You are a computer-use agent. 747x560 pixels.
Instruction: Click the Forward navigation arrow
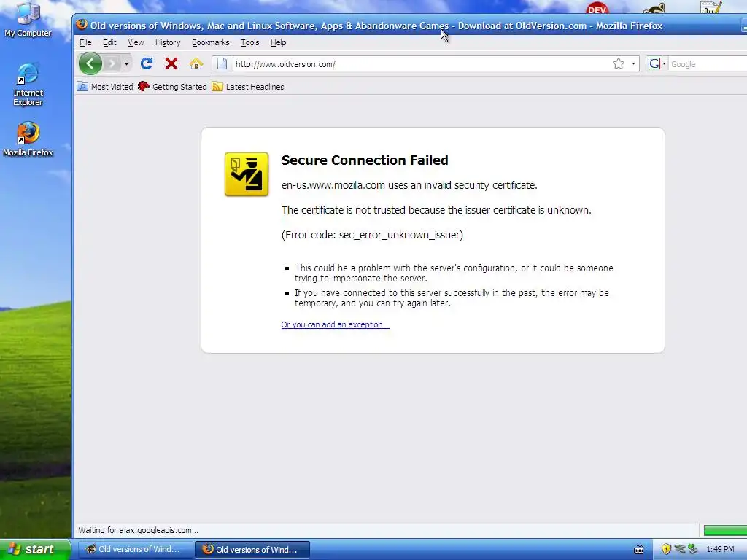[112, 63]
